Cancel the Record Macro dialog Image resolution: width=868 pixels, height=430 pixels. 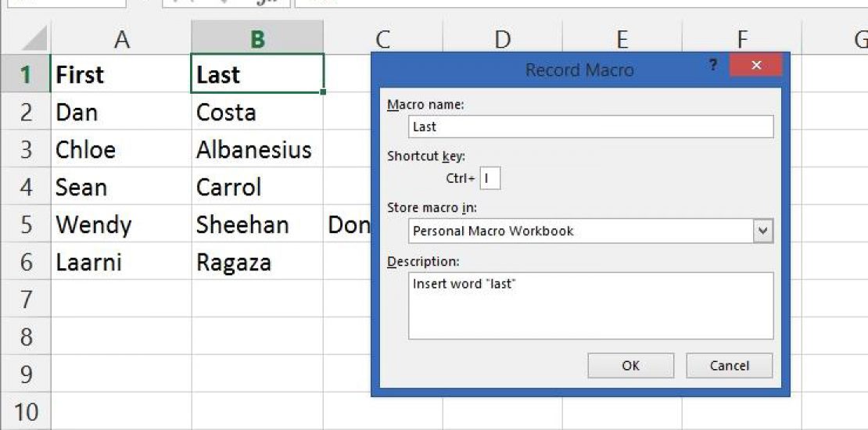pos(729,365)
